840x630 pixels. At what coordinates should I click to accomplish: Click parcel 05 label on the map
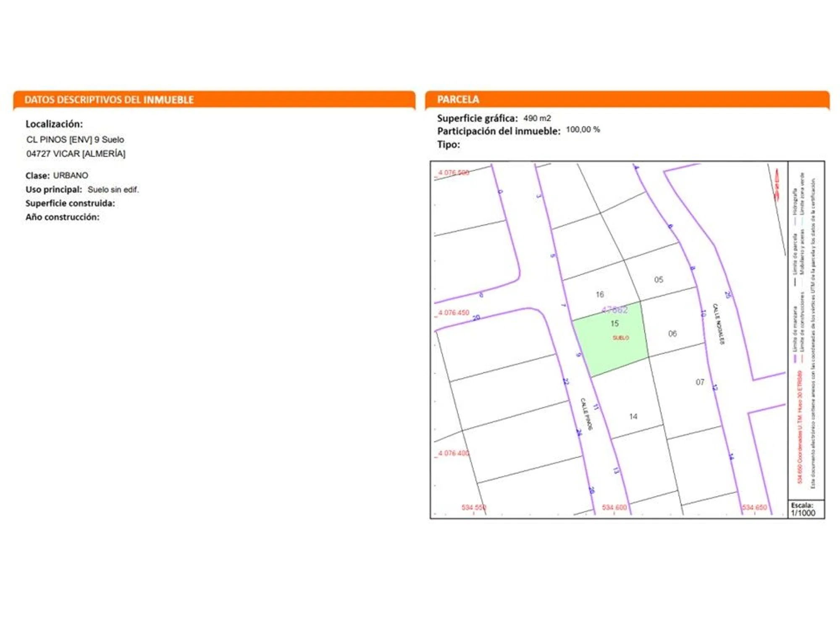point(659,280)
